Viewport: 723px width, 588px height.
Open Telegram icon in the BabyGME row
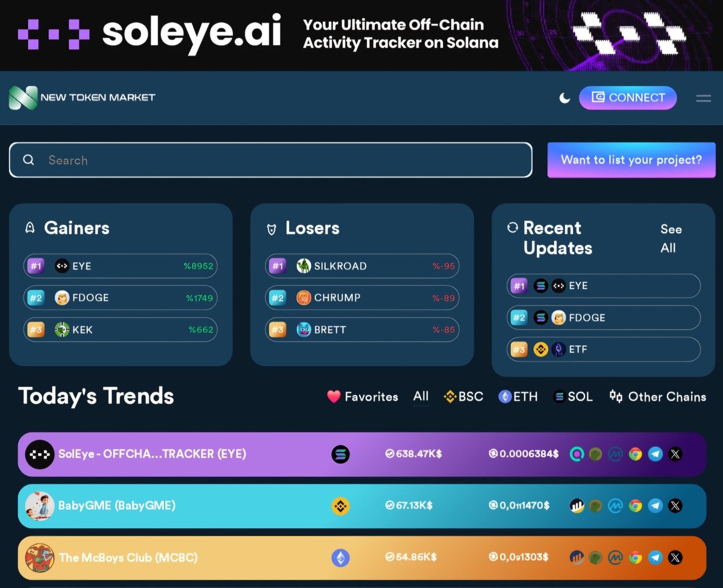655,506
